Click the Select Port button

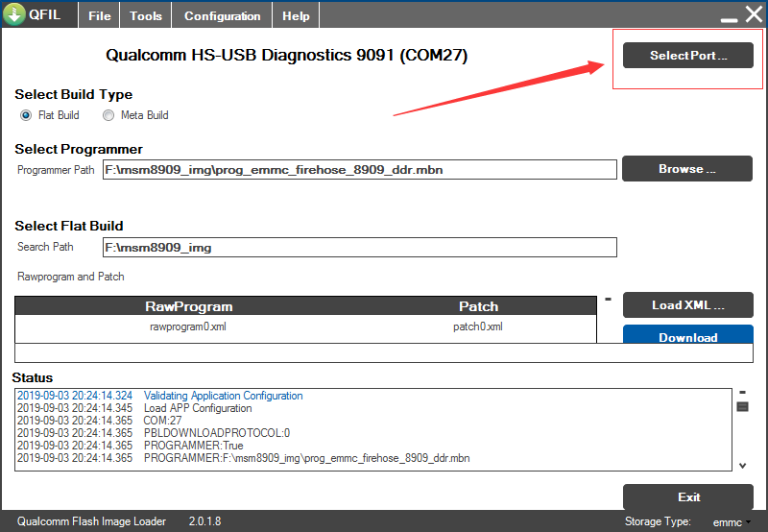[x=687, y=56]
